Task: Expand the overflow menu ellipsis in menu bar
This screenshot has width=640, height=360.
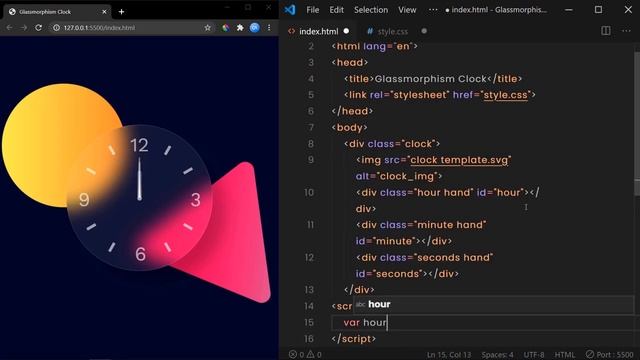Action: pos(433,10)
